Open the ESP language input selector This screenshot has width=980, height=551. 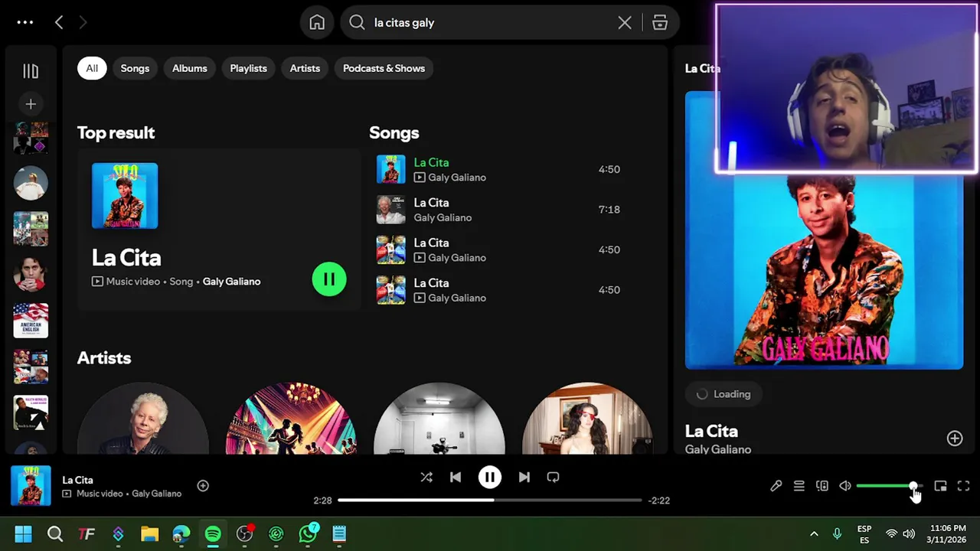864,534
